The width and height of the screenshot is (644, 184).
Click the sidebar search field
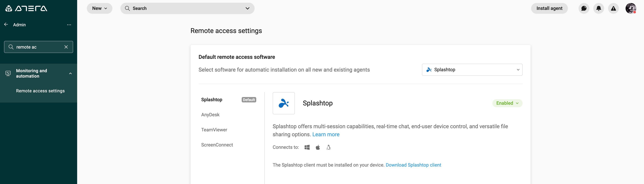coord(38,47)
